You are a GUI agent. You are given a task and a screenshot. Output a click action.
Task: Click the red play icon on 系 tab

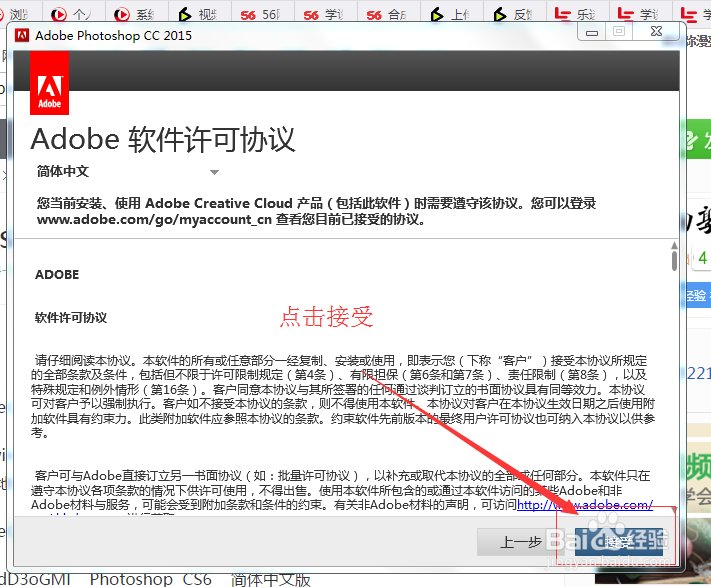pyautogui.click(x=122, y=15)
